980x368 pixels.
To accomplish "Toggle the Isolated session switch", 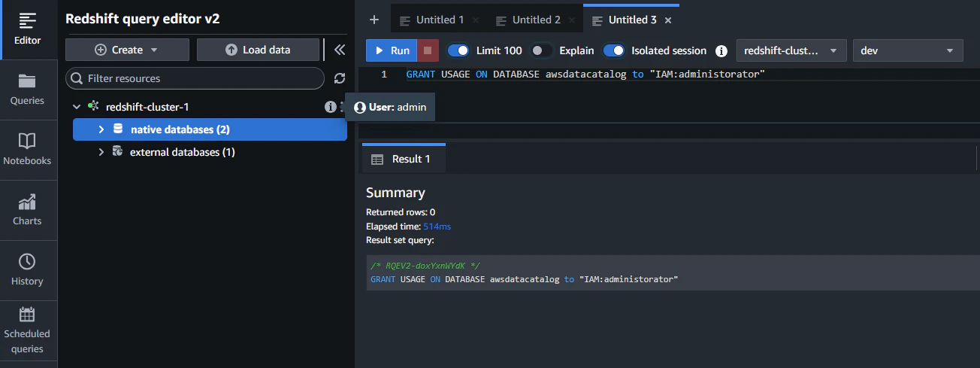I will click(x=614, y=50).
